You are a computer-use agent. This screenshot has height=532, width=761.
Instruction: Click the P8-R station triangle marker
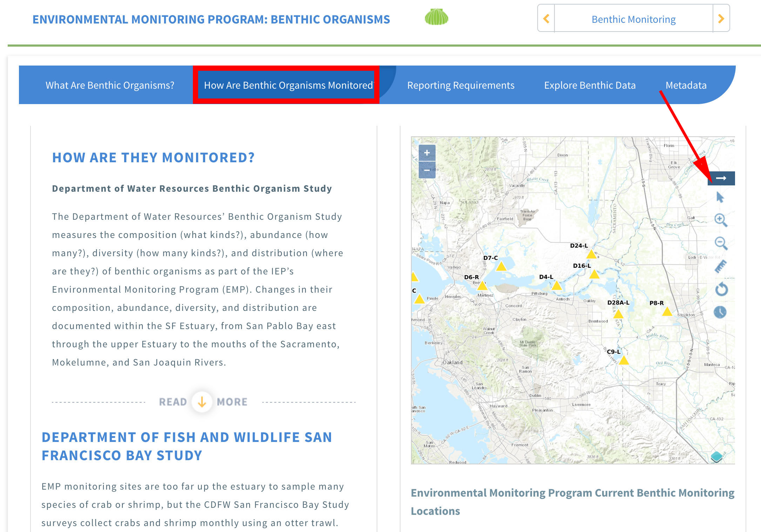pyautogui.click(x=667, y=311)
